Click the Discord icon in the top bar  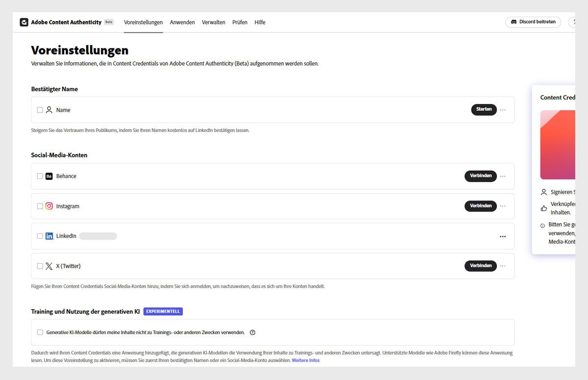coord(514,22)
